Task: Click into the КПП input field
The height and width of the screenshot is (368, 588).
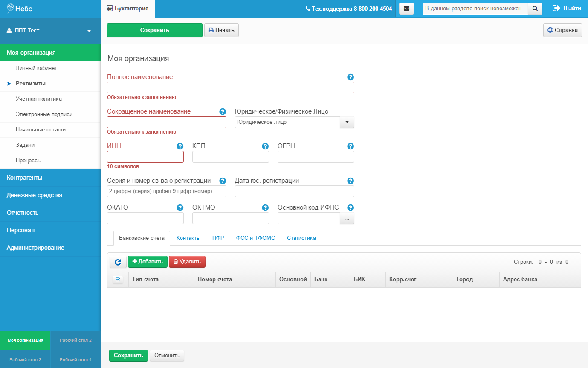Action: [231, 157]
